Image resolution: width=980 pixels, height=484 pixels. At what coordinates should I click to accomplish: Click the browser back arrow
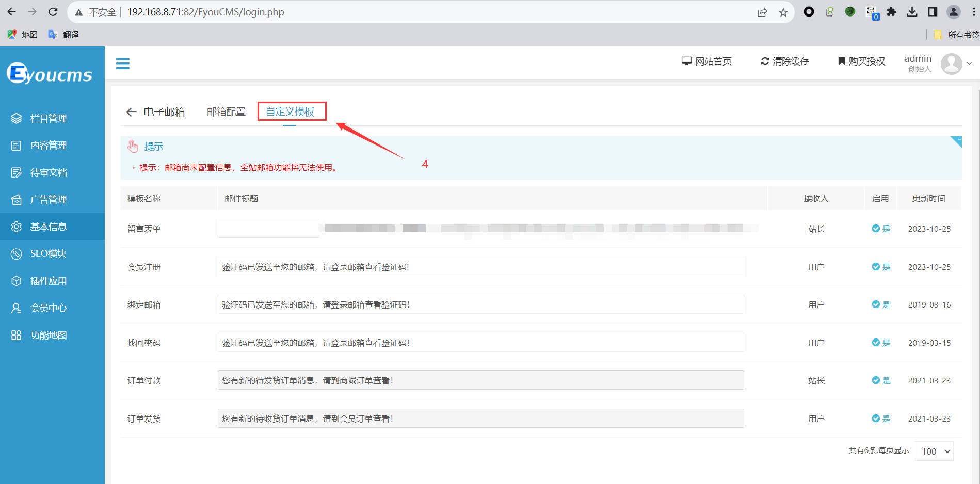point(11,12)
